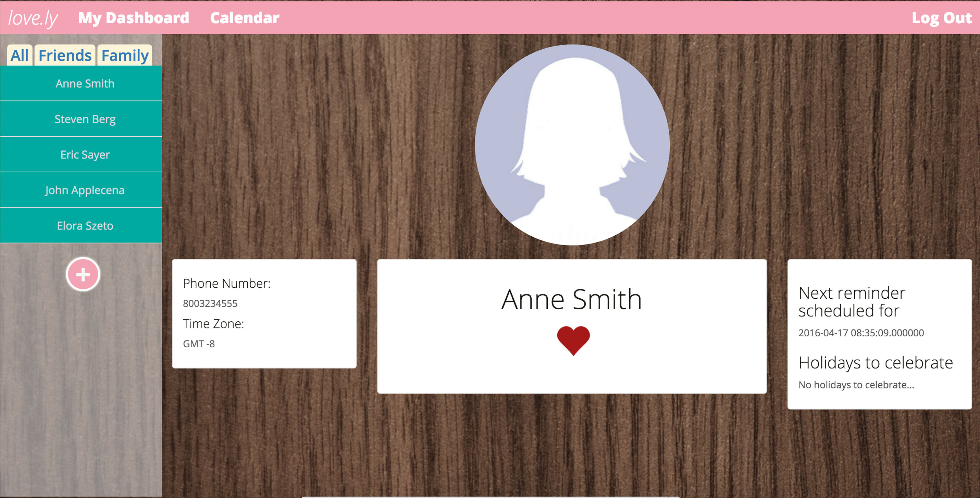Screen dimensions: 980x498
Task: Click the next reminder date timestamp
Action: 860,333
